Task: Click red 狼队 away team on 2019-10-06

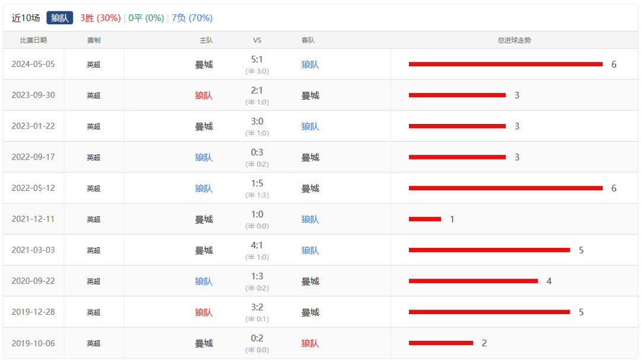Action: click(x=310, y=344)
